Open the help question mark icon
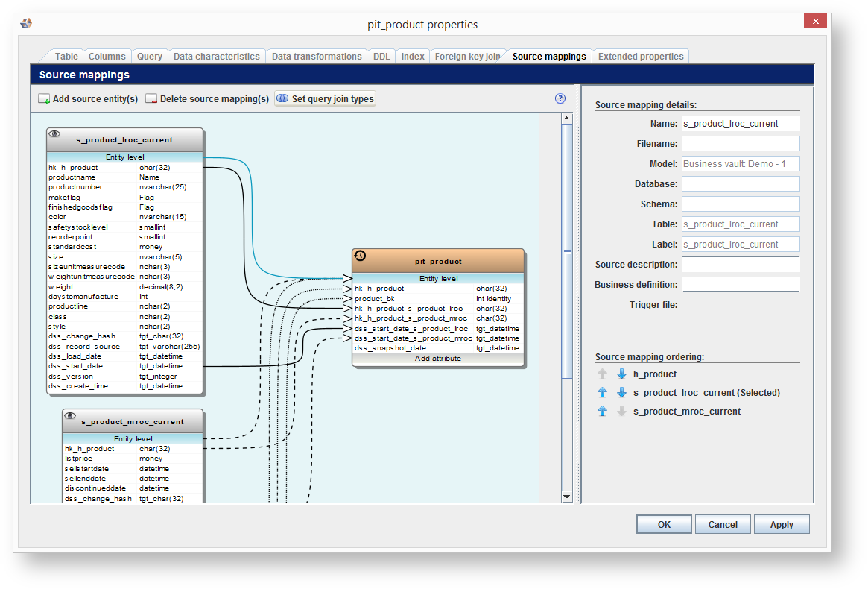Viewport: 868px width, 589px height. click(560, 98)
